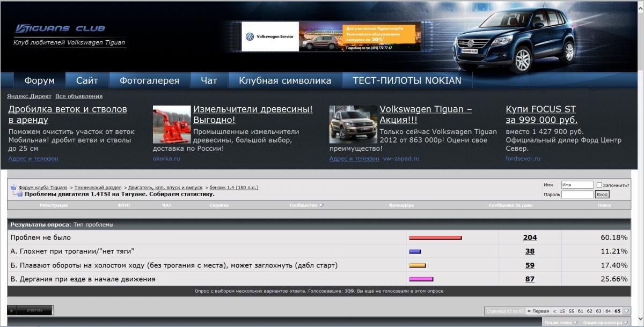Click the orange poll bar for option Б
The image size is (644, 327).
[418, 265]
